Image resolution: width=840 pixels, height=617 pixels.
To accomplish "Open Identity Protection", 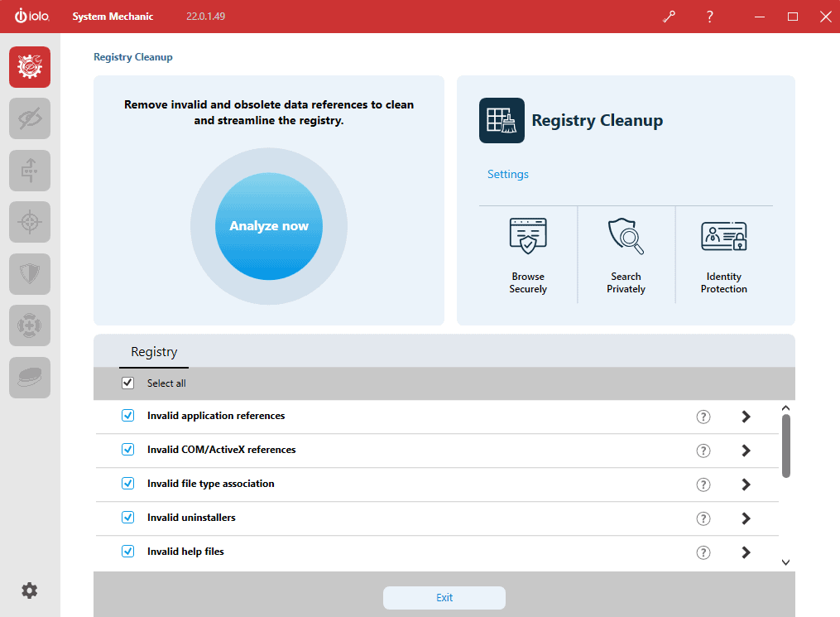I will coord(724,235).
